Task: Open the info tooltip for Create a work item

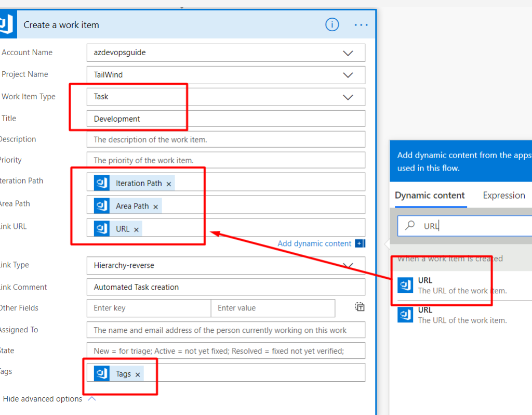Action: pyautogui.click(x=332, y=24)
